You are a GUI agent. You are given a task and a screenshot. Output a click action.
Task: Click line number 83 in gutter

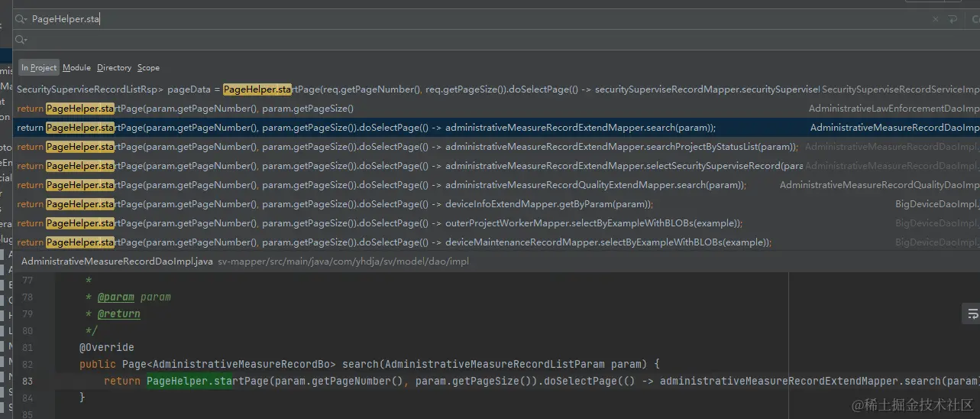coord(27,381)
